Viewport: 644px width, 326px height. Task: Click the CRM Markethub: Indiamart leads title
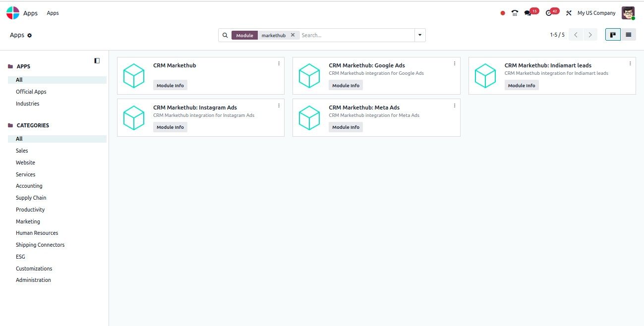click(x=548, y=65)
